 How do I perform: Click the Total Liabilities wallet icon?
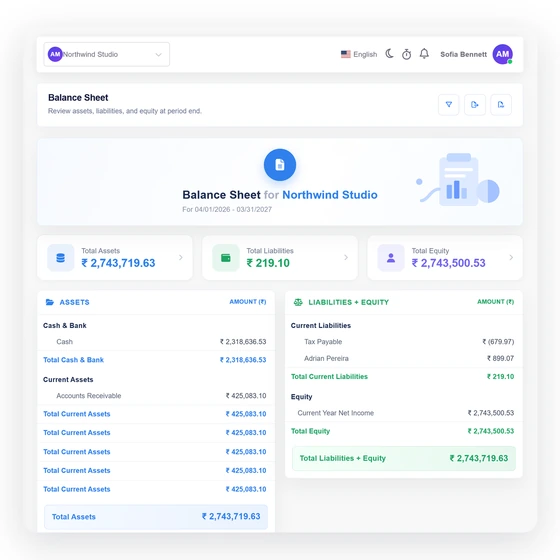[x=226, y=258]
